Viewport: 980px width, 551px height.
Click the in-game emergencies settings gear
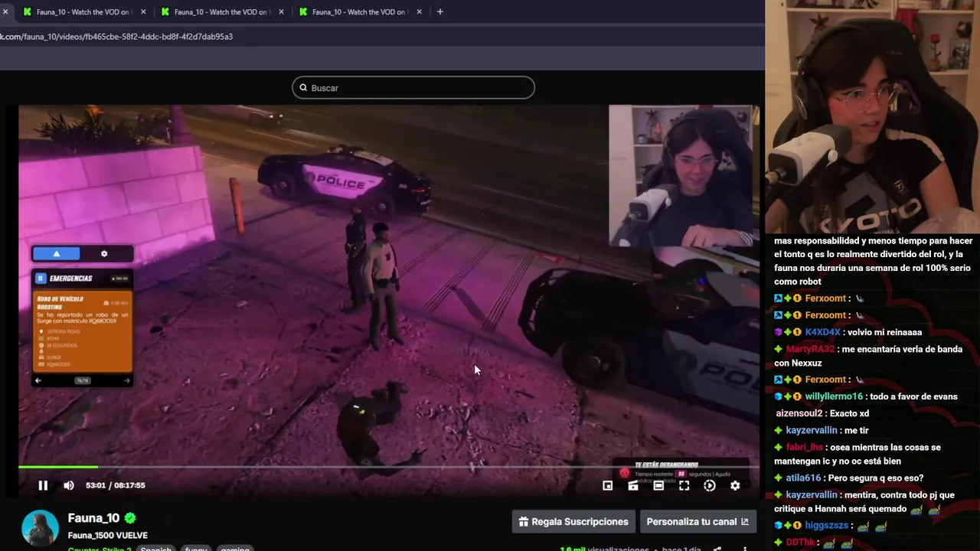point(104,253)
